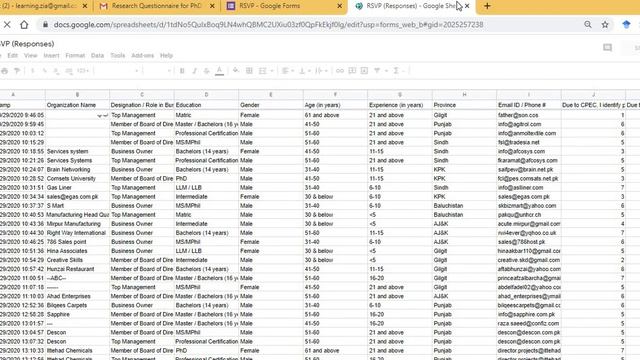Open the Insert menu
640x360 pixels.
[51, 56]
